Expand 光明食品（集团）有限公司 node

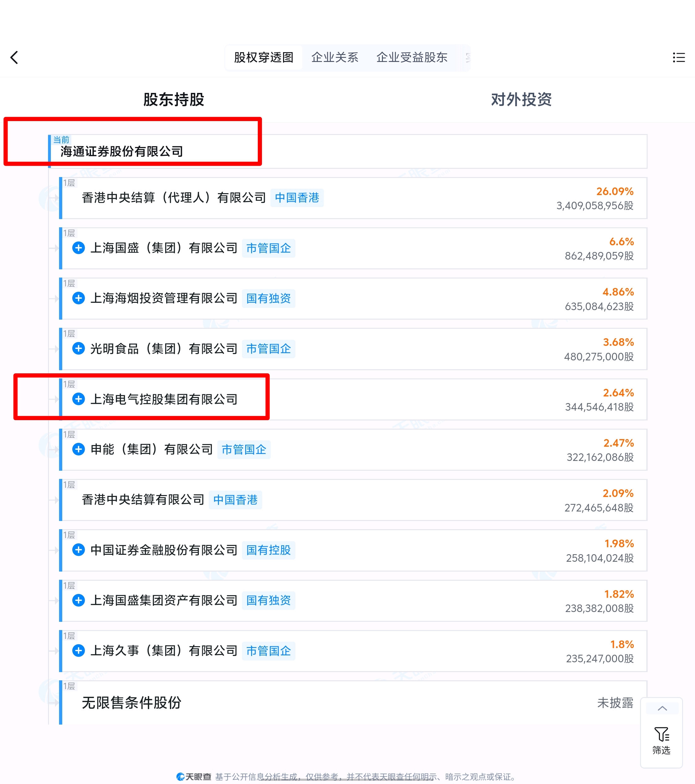pyautogui.click(x=79, y=348)
